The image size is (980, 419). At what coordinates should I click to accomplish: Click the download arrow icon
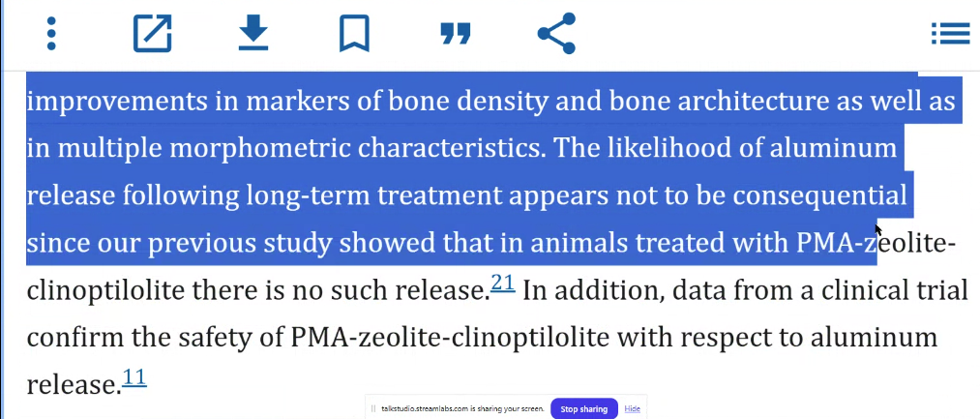point(253,33)
